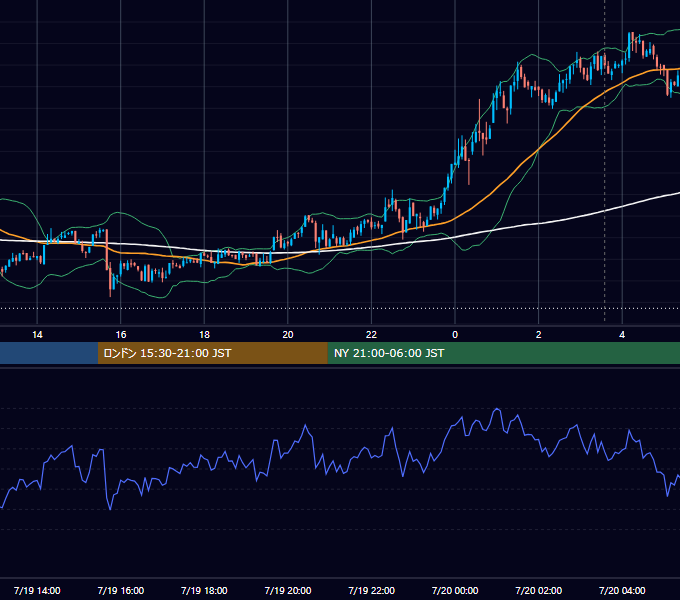Click the 7/20 04:00 date label
The height and width of the screenshot is (600, 680).
pos(622,590)
